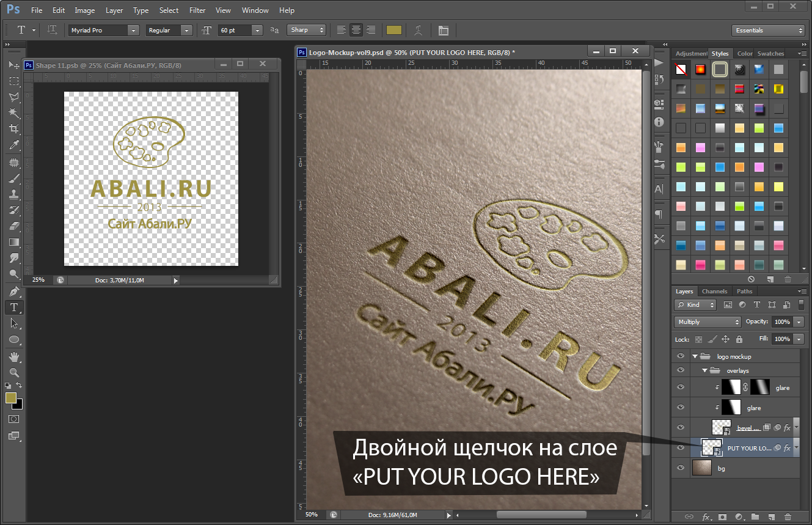
Task: Toggle the Character and Paragraph panels button
Action: 443,30
